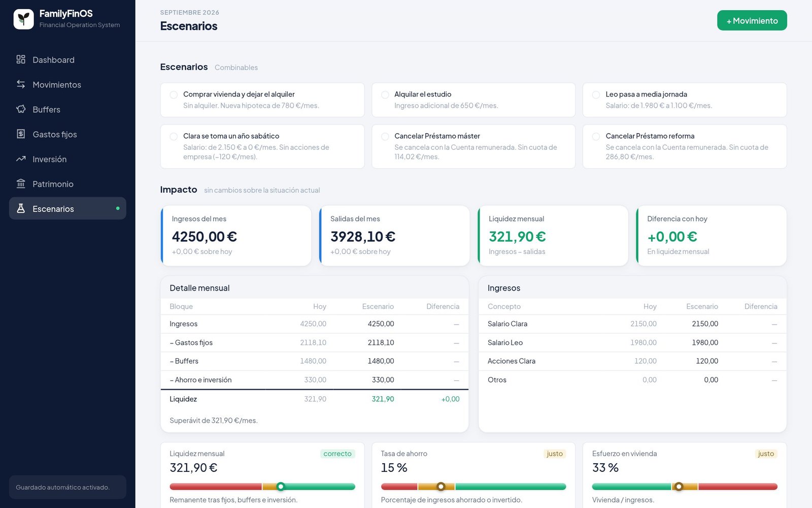This screenshot has height=508, width=812.
Task: Click the 'Concepto' column header
Action: tap(504, 306)
